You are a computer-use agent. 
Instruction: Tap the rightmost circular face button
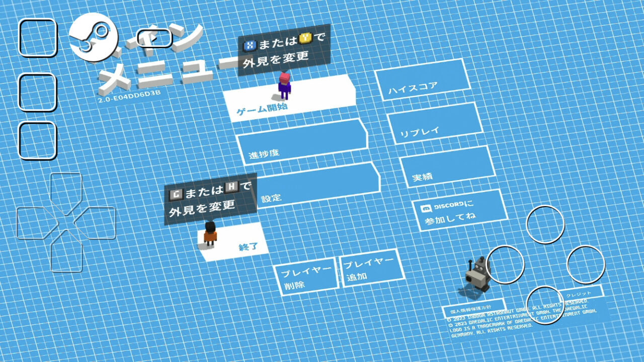(586, 264)
